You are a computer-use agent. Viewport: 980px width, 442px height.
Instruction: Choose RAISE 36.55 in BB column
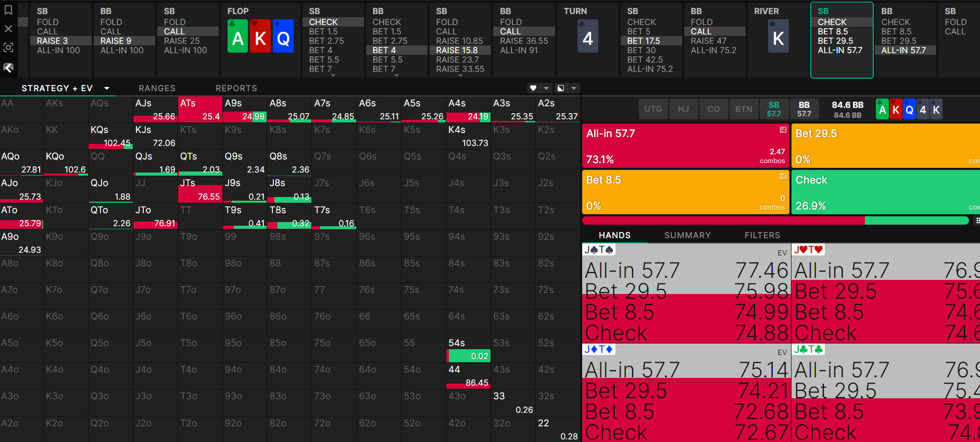point(524,41)
